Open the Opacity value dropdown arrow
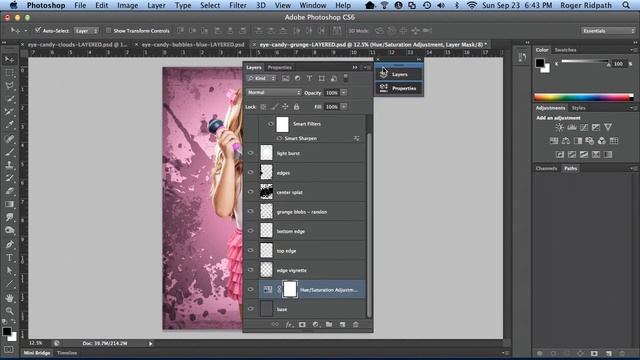 pos(344,93)
